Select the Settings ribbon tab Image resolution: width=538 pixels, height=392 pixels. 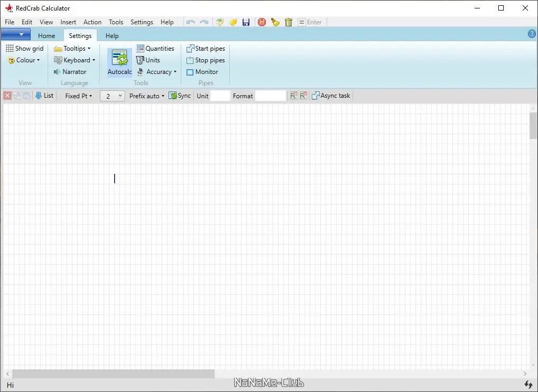click(x=80, y=36)
